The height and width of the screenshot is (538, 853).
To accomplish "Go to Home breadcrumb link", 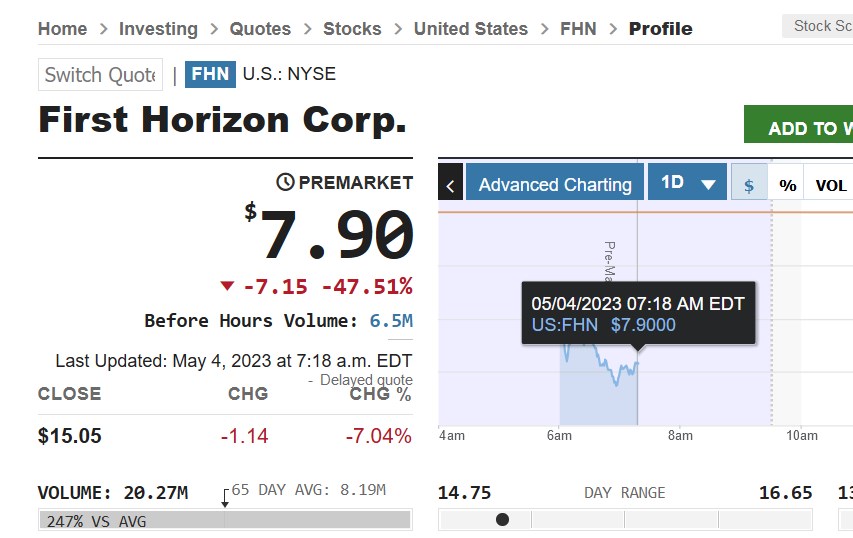I will (62, 29).
